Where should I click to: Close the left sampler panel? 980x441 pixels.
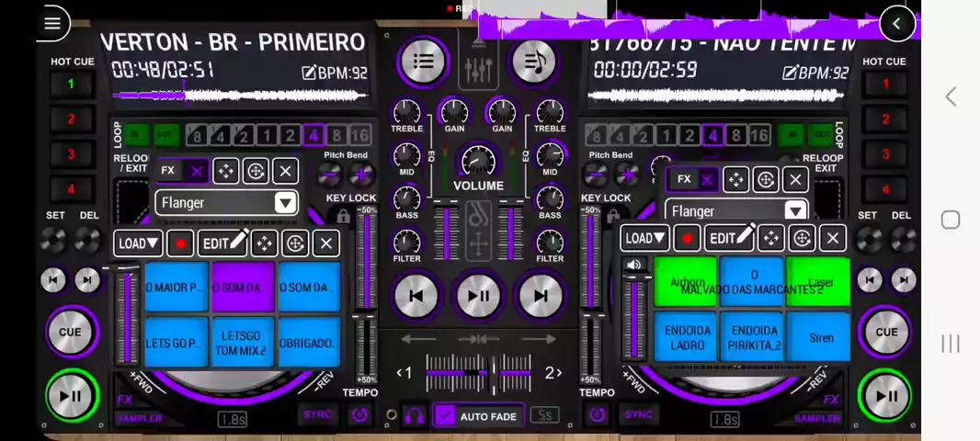(x=325, y=243)
